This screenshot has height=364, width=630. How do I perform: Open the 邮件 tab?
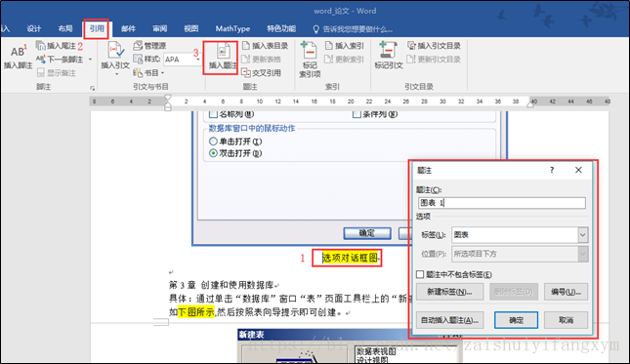128,28
